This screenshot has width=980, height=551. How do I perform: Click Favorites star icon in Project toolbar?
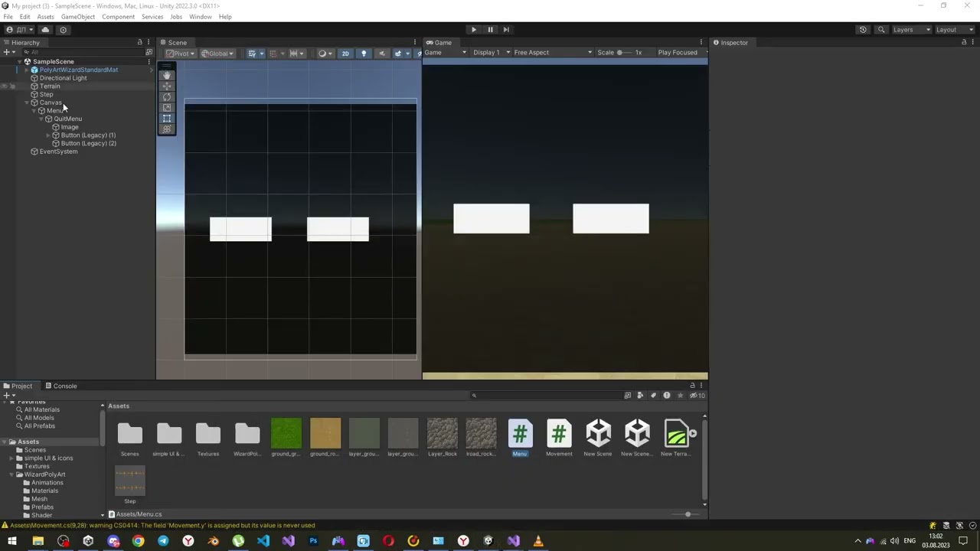click(680, 396)
